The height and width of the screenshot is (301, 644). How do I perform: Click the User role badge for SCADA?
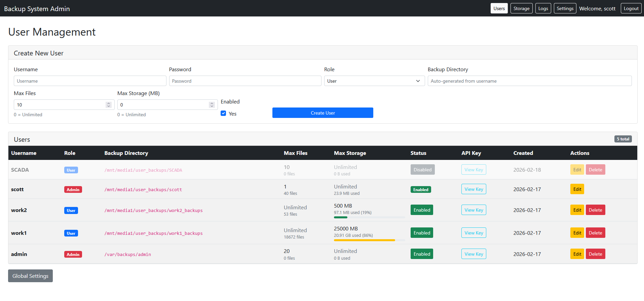(x=71, y=170)
